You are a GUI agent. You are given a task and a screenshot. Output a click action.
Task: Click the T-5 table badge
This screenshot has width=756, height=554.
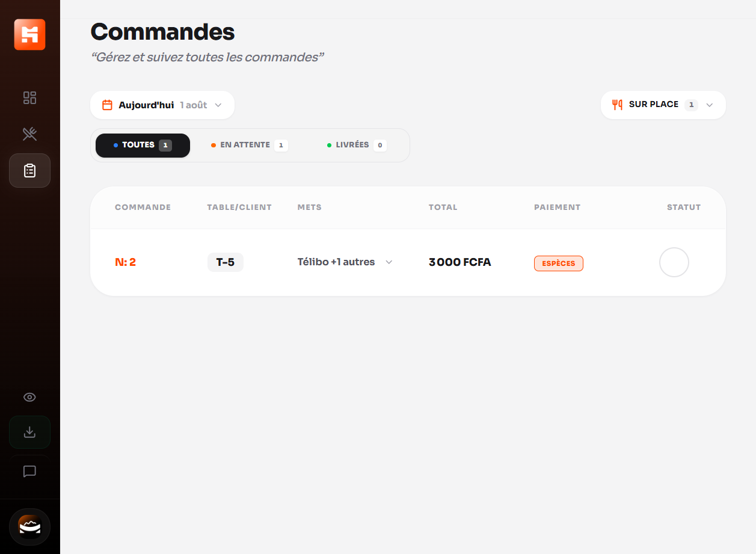click(x=226, y=262)
